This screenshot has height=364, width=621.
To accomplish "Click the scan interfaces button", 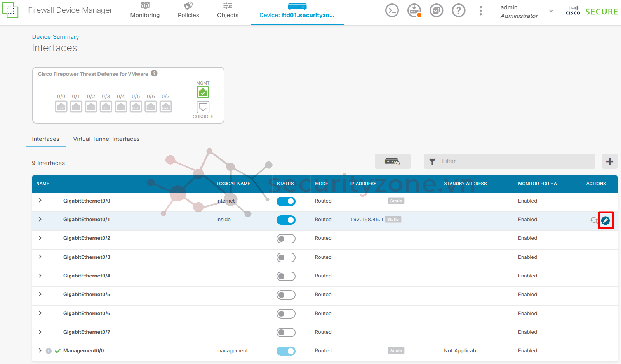I will 392,161.
